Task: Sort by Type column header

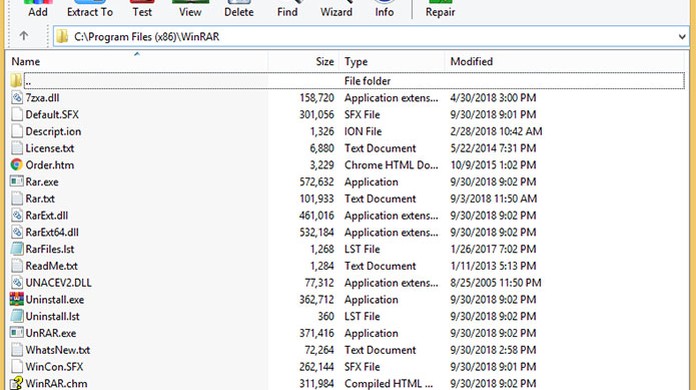Action: (x=392, y=61)
